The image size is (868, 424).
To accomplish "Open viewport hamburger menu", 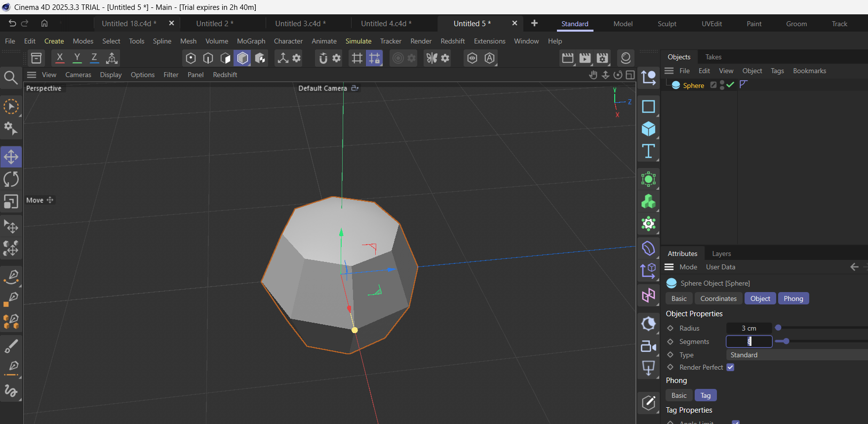I will (x=32, y=75).
